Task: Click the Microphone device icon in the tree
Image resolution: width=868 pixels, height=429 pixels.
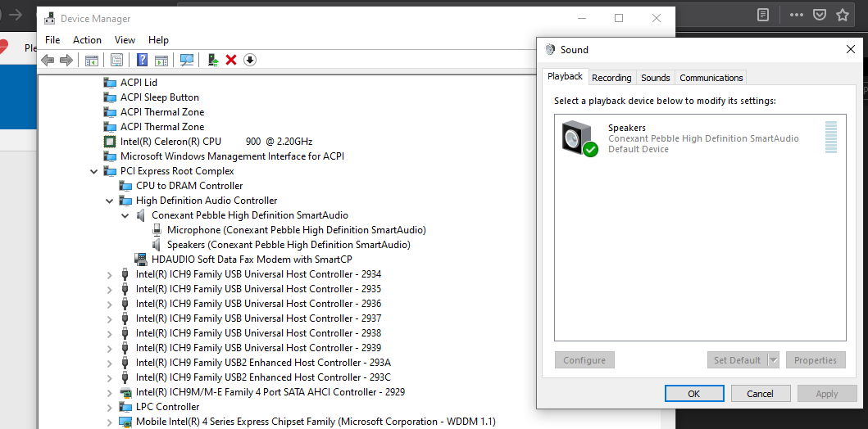Action: pyautogui.click(x=157, y=229)
